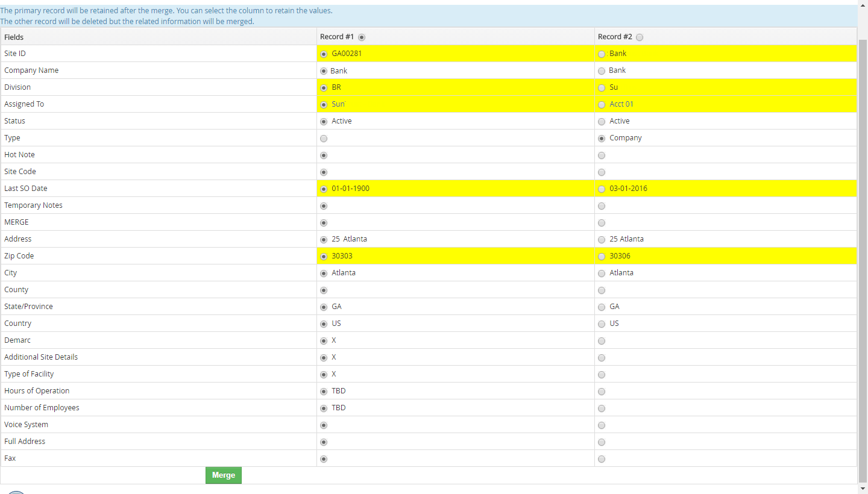Keep Last SO Date '01-01-1900' from Record #1
This screenshot has height=494, width=868.
pyautogui.click(x=324, y=189)
